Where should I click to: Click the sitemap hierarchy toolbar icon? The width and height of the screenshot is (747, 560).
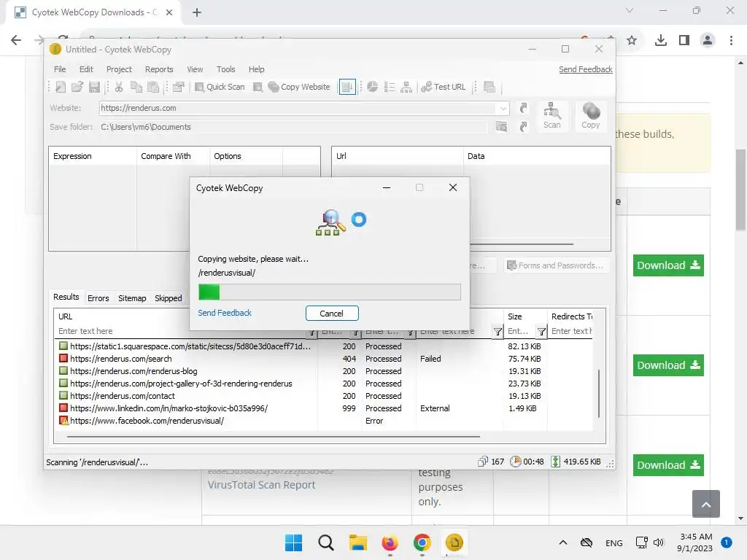click(406, 87)
